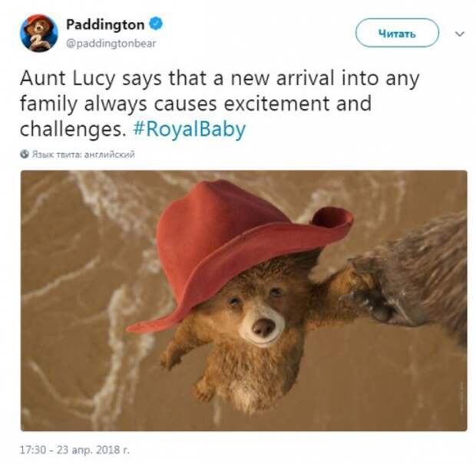Open the 17:30 tweet timestamp
This screenshot has height=464, width=476.
[x=35, y=449]
